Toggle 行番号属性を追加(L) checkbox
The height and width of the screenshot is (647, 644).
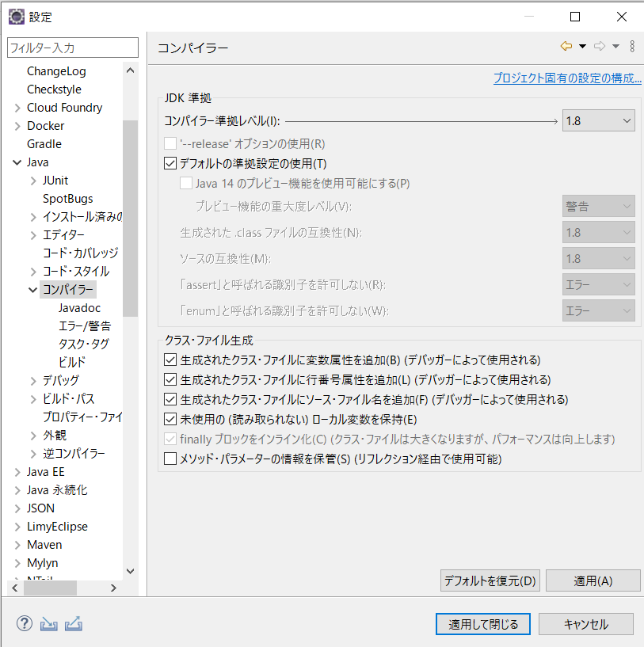170,379
